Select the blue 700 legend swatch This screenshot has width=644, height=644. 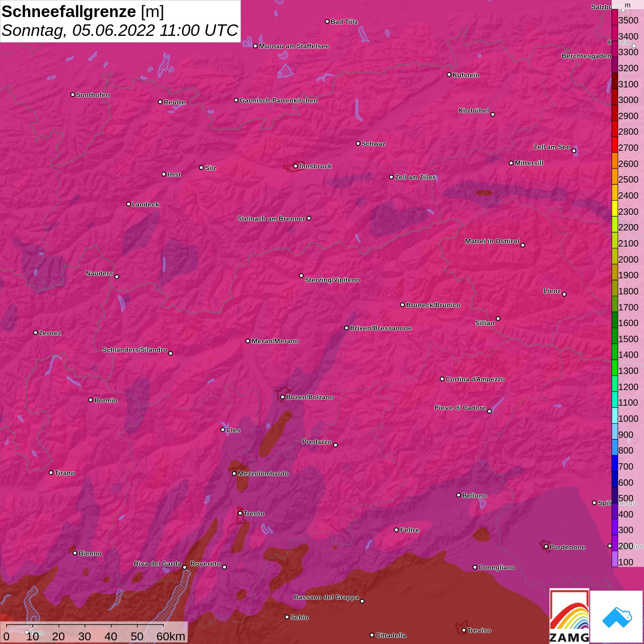[615, 463]
